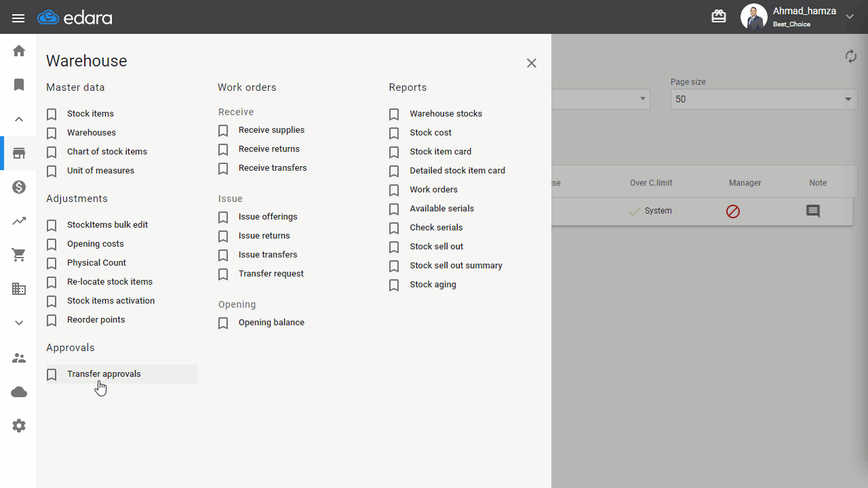The height and width of the screenshot is (488, 868).
Task: Open Re-locate stock items
Action: point(110,282)
